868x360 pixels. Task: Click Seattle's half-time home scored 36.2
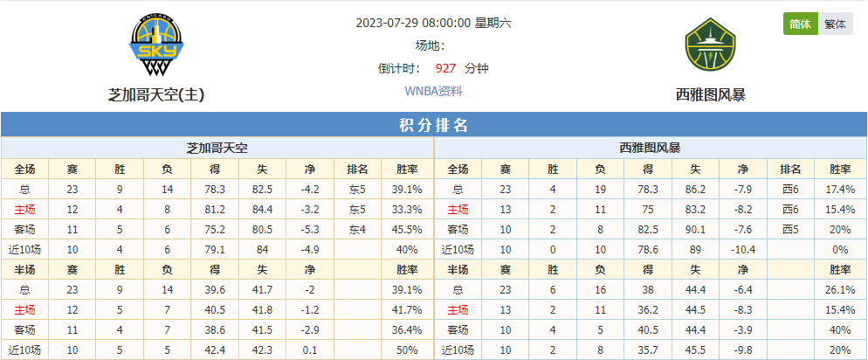point(648,309)
